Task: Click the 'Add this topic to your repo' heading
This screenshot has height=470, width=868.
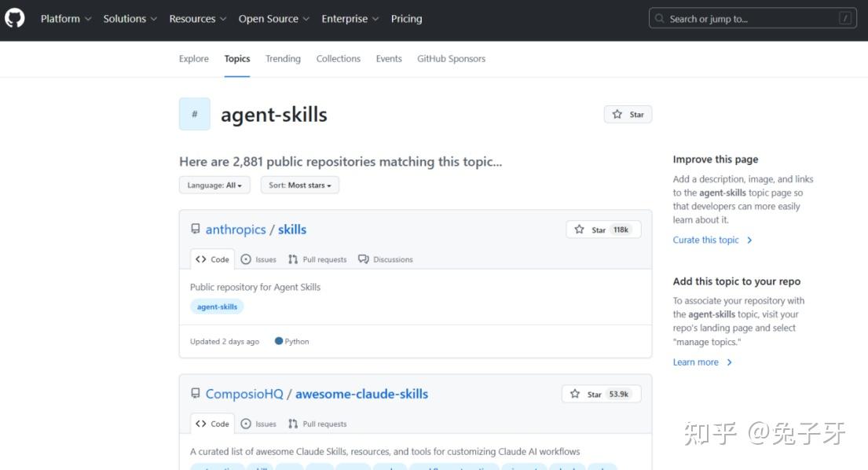Action: pyautogui.click(x=736, y=281)
